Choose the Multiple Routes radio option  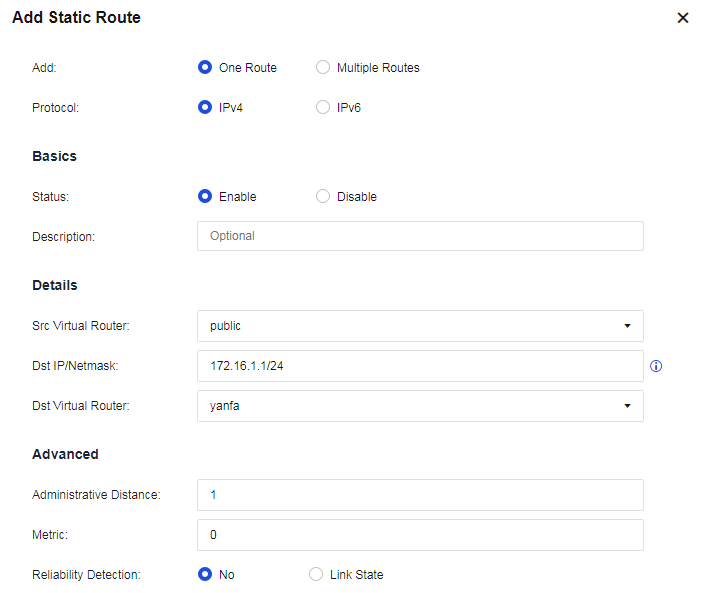click(323, 68)
